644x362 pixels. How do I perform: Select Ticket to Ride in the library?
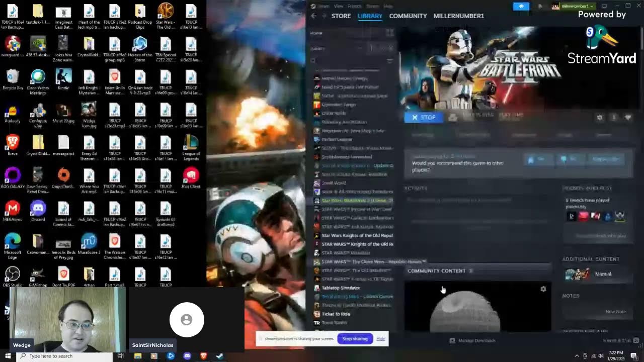(x=336, y=314)
